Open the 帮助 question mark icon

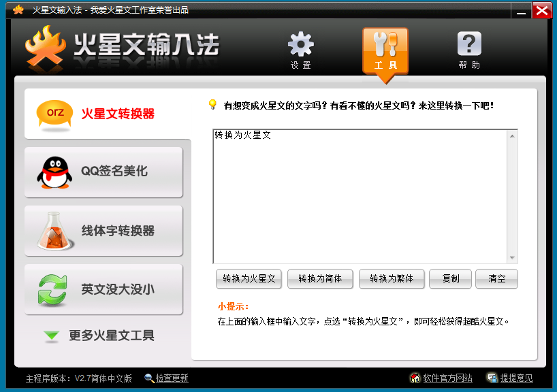pyautogui.click(x=469, y=50)
